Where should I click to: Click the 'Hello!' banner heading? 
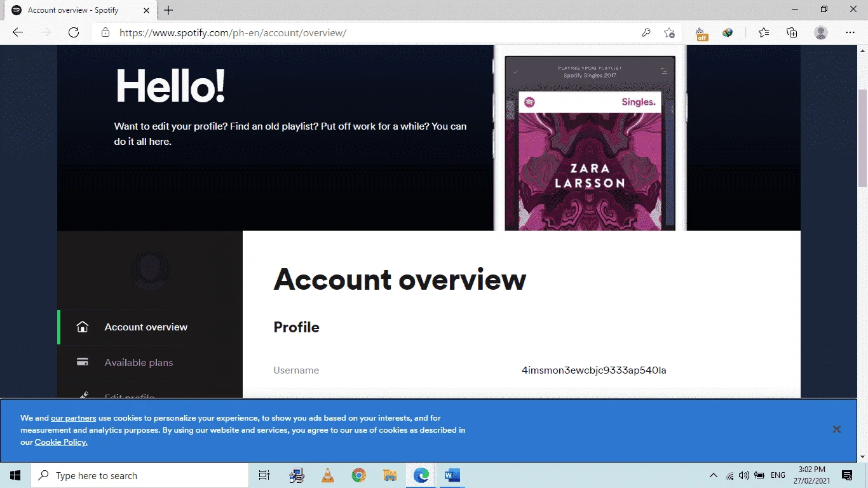170,86
